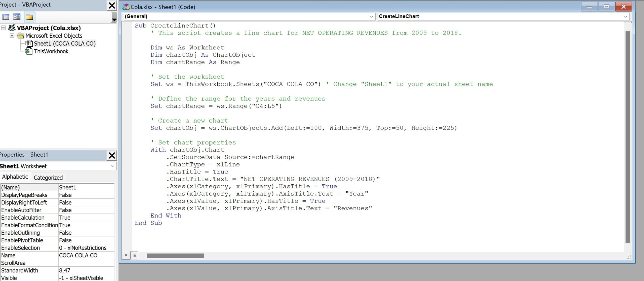Close the Cola.xlsx Sheet1 code window
The height and width of the screenshot is (281, 644).
[623, 7]
